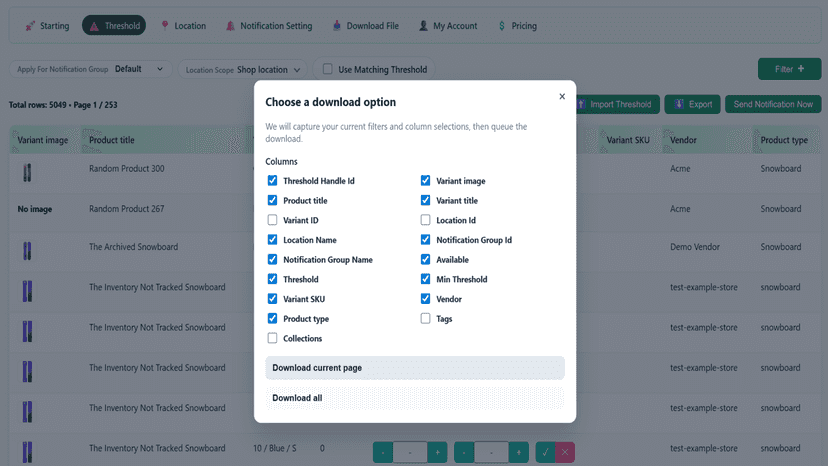Click Random Product 300 variant image
The height and width of the screenshot is (466, 828).
(x=27, y=172)
